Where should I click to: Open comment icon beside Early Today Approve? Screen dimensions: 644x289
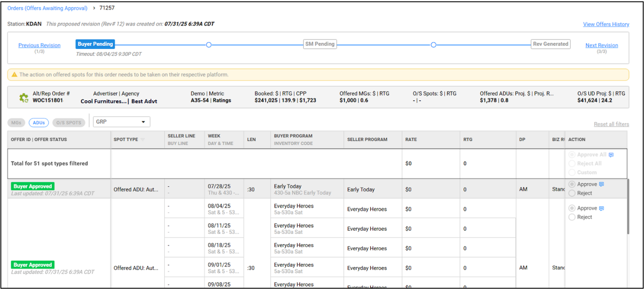pos(602,185)
